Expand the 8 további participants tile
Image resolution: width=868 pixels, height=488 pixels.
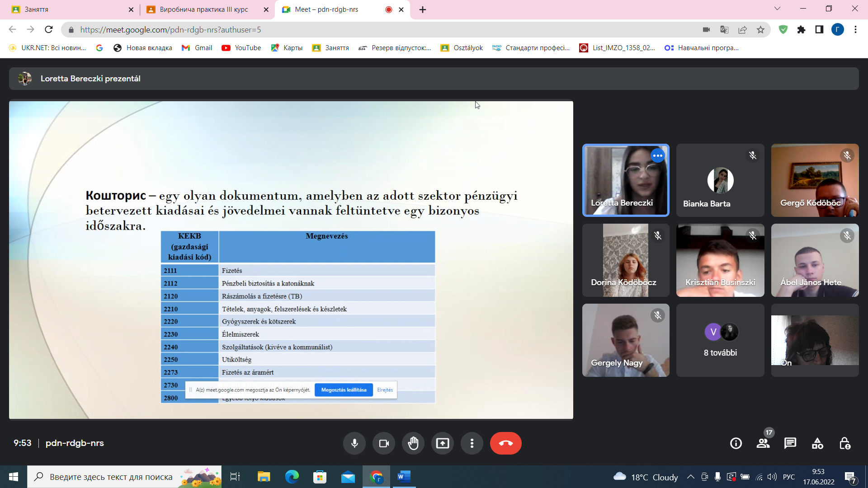720,340
